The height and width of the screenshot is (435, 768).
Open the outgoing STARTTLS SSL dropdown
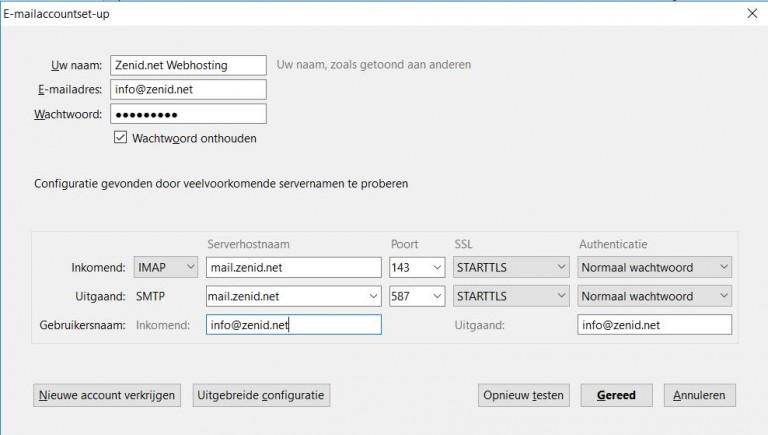coord(511,296)
